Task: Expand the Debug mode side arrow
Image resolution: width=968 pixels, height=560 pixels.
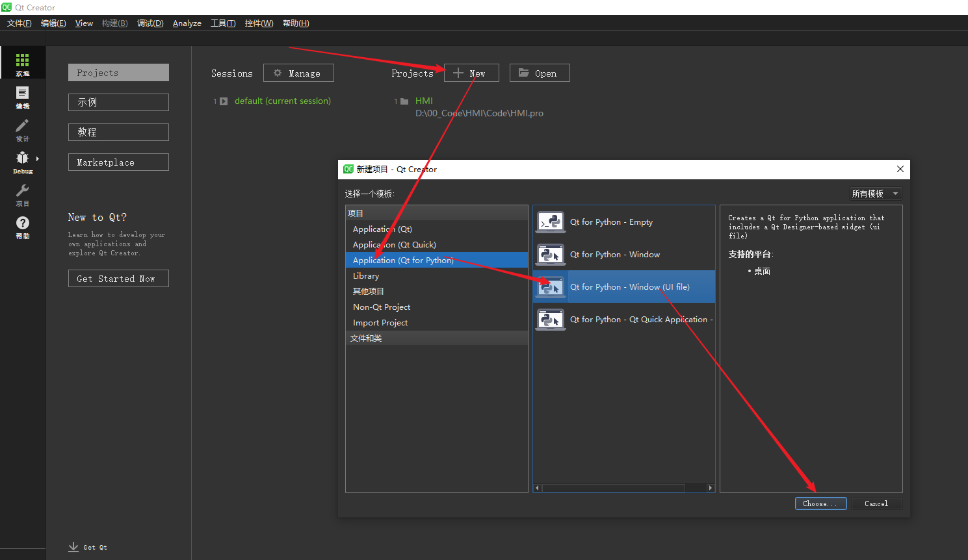Action: click(x=38, y=159)
